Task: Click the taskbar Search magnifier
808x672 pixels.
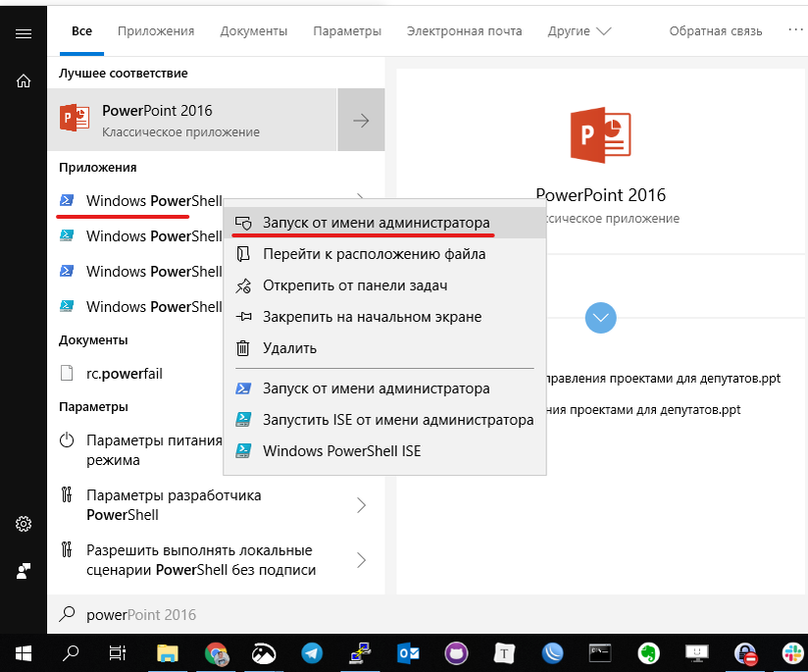Action: pyautogui.click(x=71, y=653)
